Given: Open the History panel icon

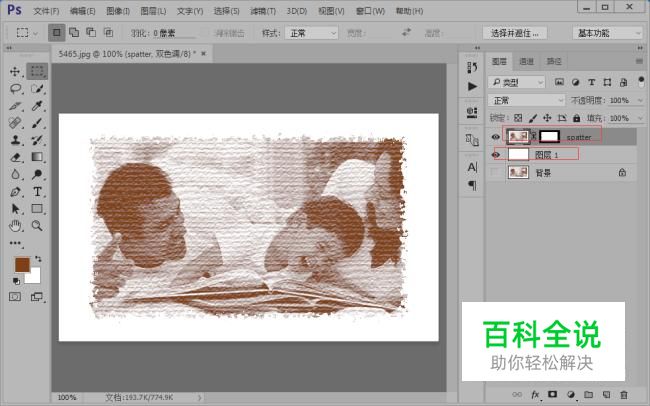Looking at the screenshot, I should tap(472, 67).
